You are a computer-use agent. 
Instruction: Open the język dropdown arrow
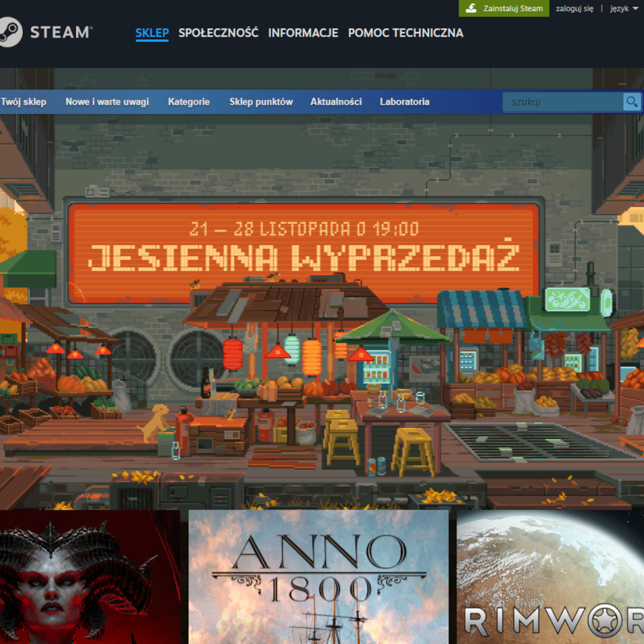click(x=636, y=9)
